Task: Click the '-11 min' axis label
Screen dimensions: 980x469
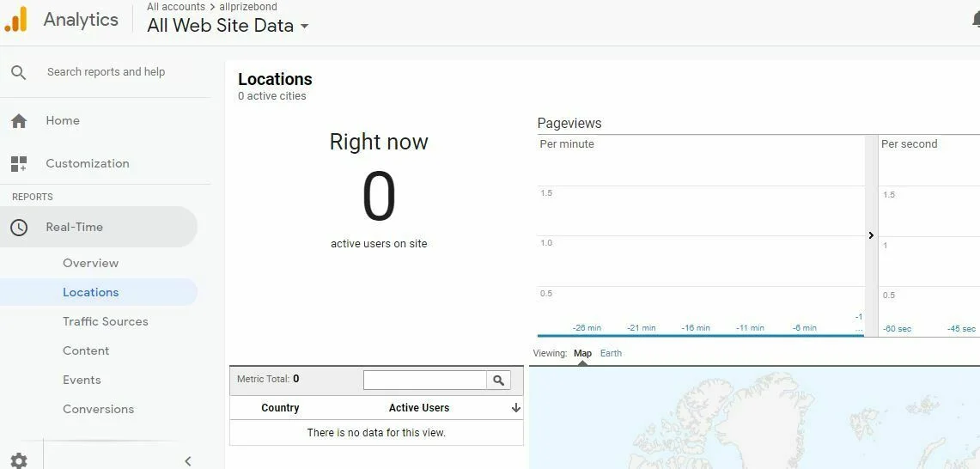Action: click(x=750, y=327)
